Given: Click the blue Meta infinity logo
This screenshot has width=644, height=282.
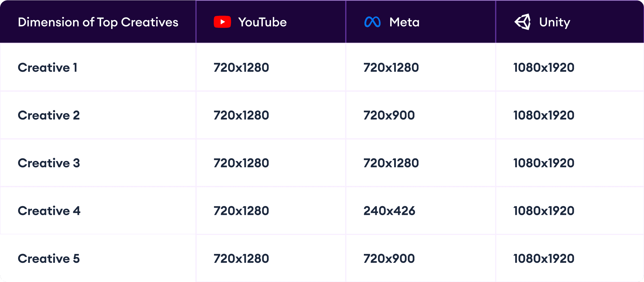Looking at the screenshot, I should click(372, 22).
